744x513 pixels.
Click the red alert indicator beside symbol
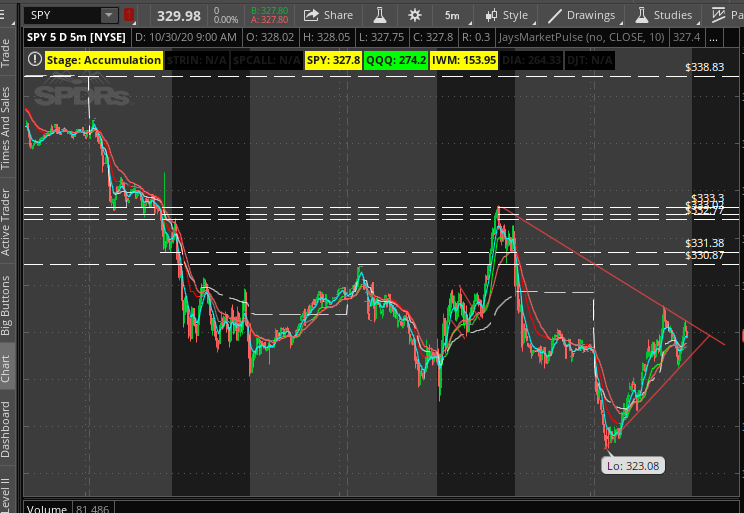point(129,15)
